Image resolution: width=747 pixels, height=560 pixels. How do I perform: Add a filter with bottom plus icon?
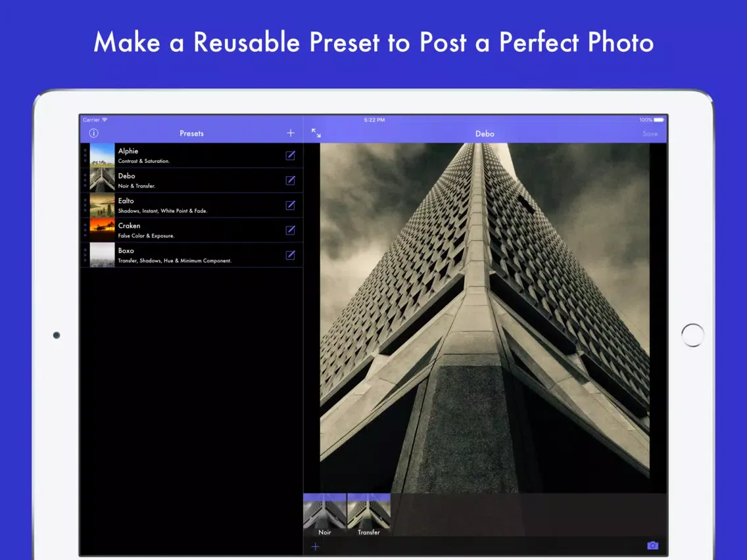[315, 547]
